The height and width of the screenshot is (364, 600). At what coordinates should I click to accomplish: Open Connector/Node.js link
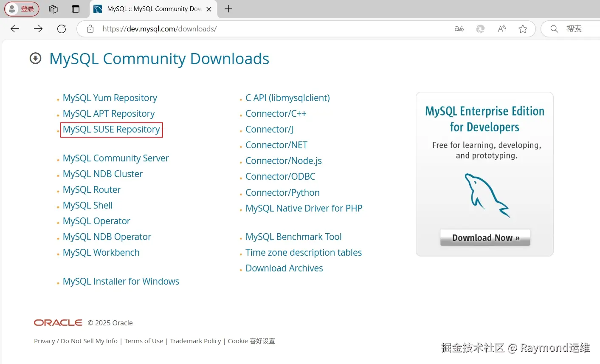coord(284,161)
